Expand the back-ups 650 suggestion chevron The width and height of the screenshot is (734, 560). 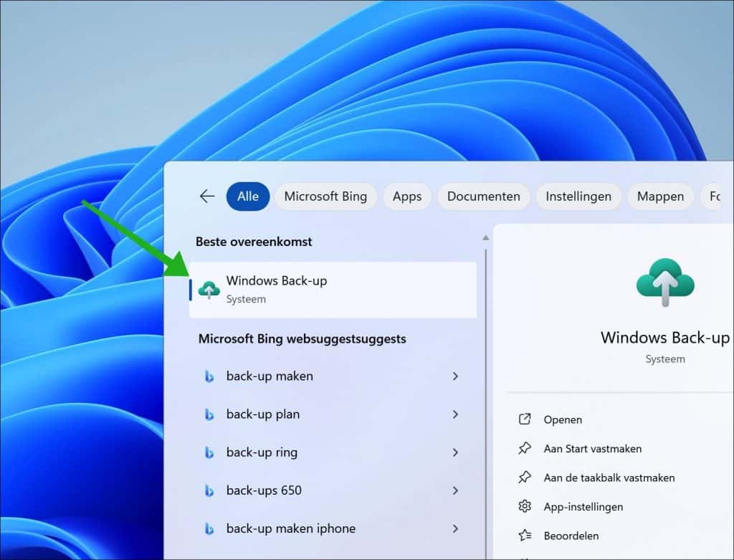point(455,490)
